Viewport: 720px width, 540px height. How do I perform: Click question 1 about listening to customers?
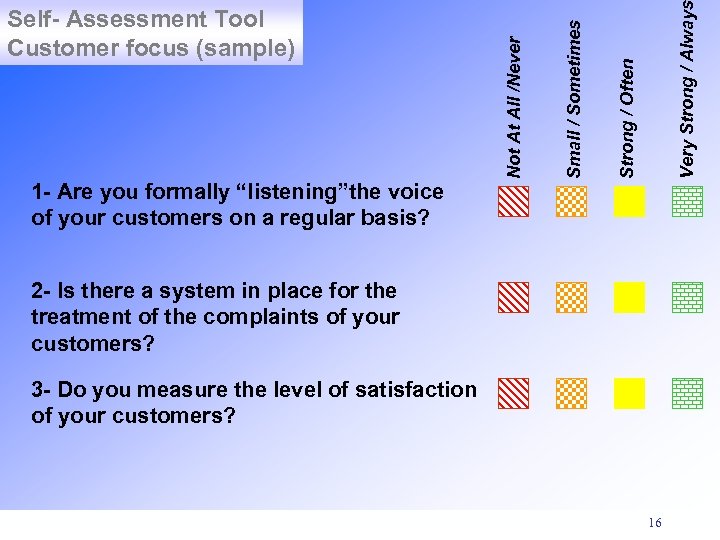237,204
